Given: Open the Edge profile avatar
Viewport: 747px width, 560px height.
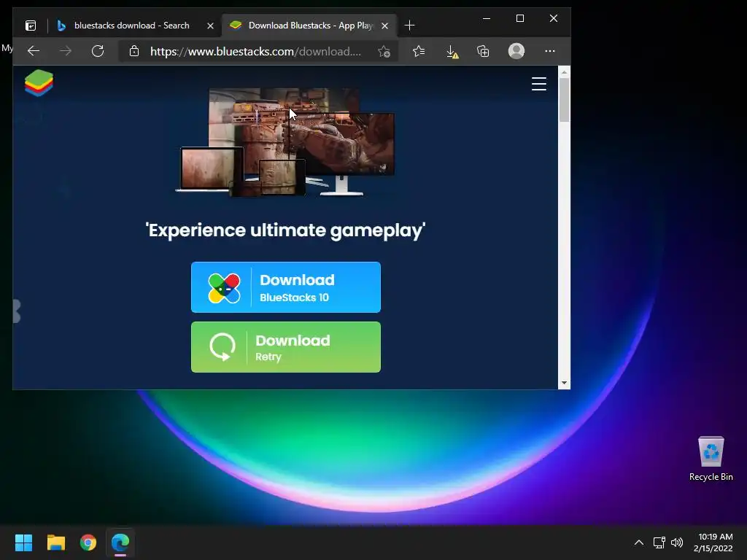Looking at the screenshot, I should 516,51.
